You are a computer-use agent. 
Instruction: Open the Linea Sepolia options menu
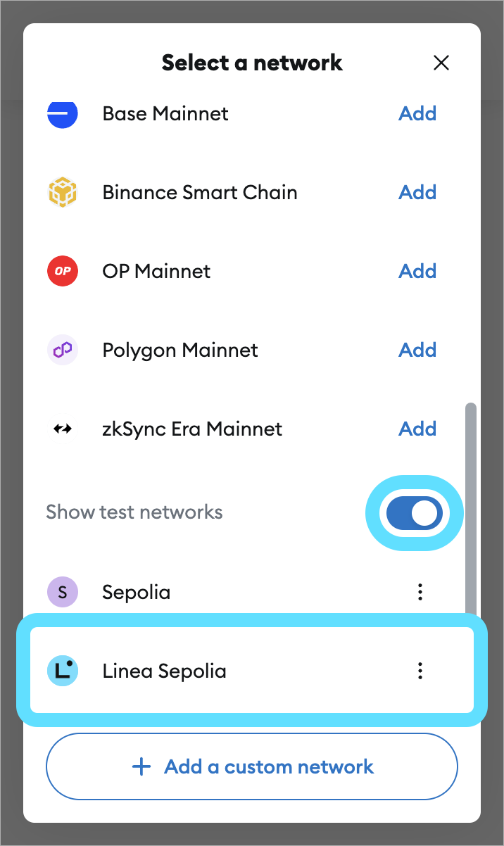[420, 671]
